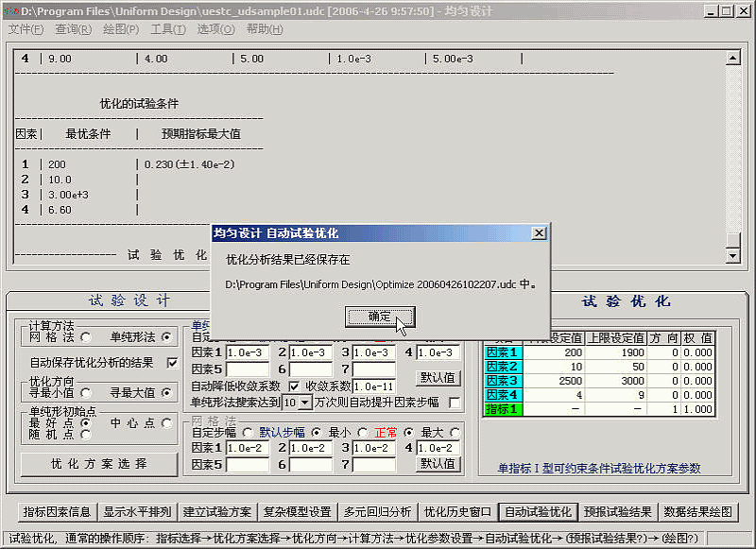
Task: Close the 自动试验优化 dialog with X
Action: (539, 232)
